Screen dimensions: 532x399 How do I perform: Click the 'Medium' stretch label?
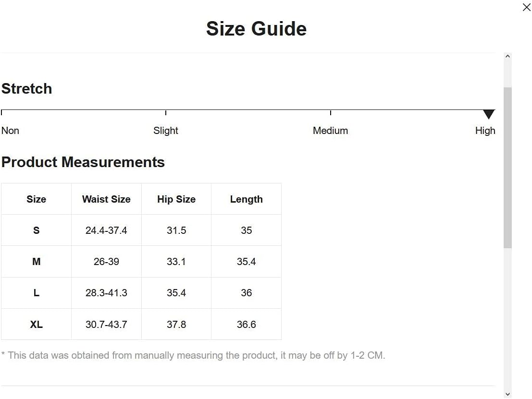click(330, 131)
